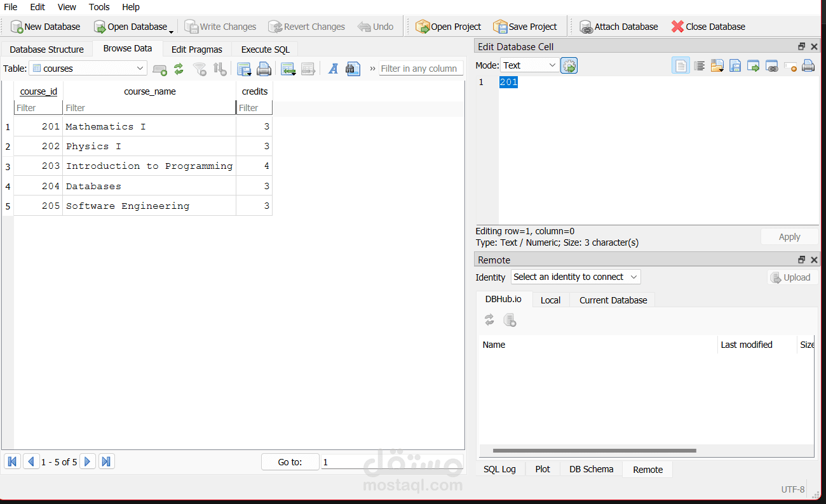Click the cell editor window with green arrow icon
Image resolution: width=826 pixels, height=504 pixels.
(x=754, y=65)
